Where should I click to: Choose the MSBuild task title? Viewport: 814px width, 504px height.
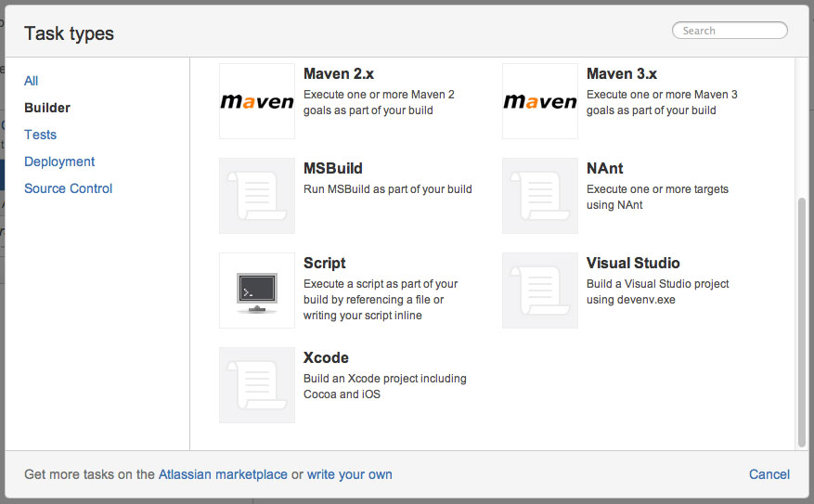[x=333, y=169]
